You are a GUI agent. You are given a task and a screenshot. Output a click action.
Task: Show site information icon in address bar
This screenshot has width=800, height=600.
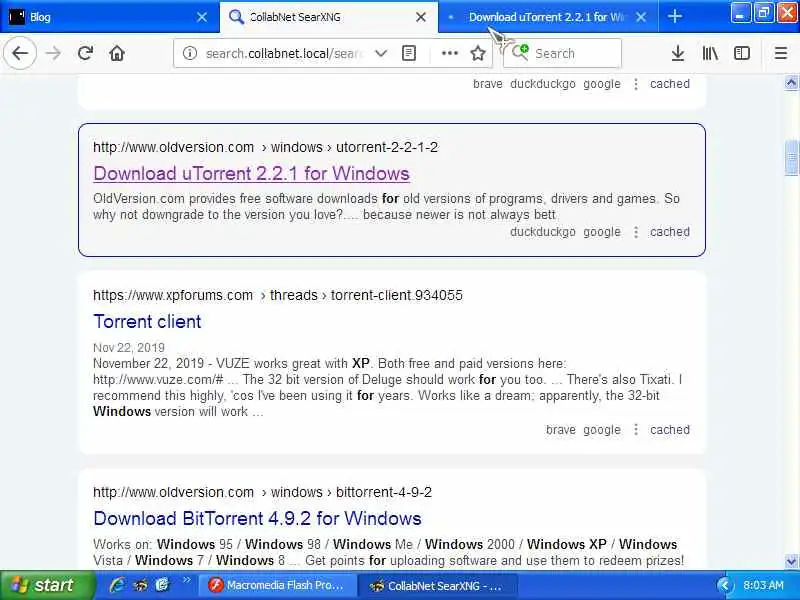[190, 53]
